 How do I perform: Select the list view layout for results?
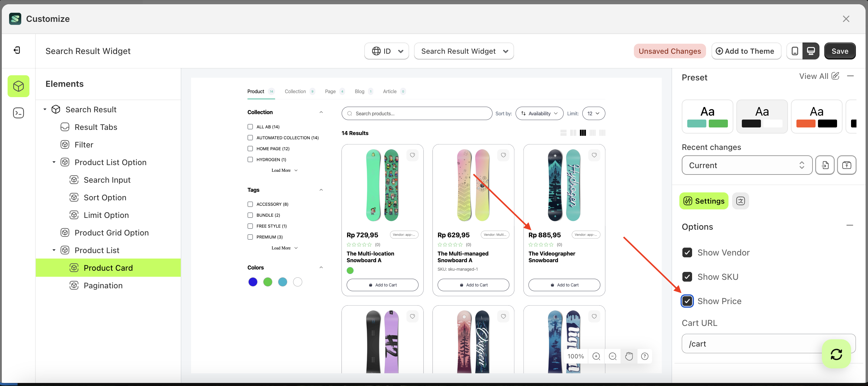coord(564,133)
